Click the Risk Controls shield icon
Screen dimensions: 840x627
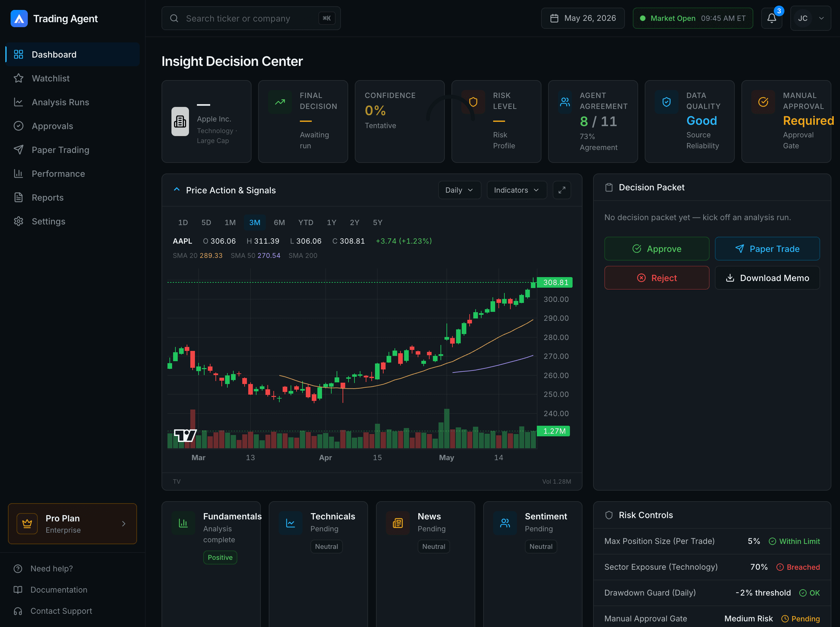(609, 515)
